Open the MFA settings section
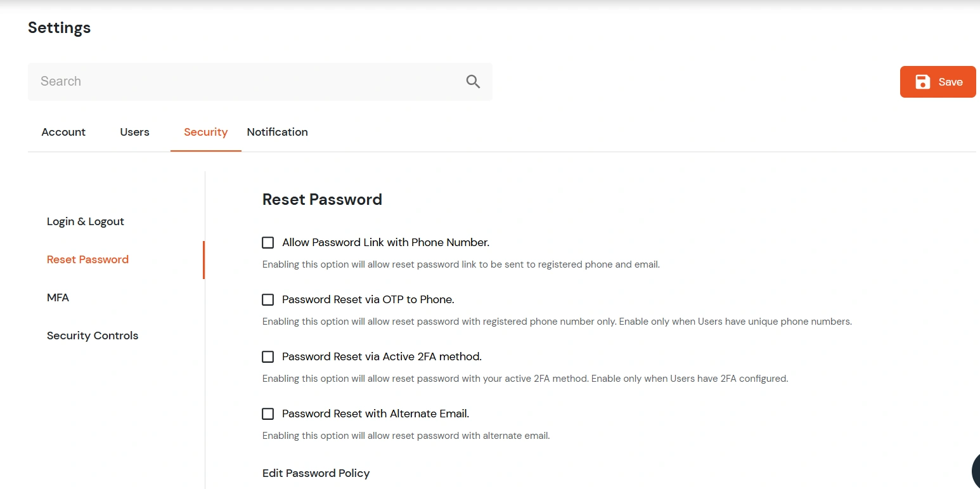Screen dimensions: 980x489 (x=58, y=297)
